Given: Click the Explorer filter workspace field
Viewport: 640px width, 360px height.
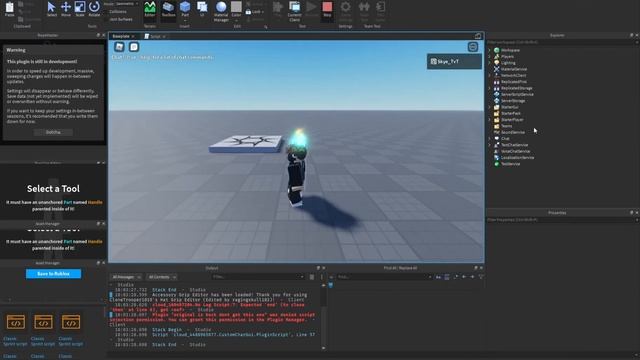Looking at the screenshot, I should point(562,42).
